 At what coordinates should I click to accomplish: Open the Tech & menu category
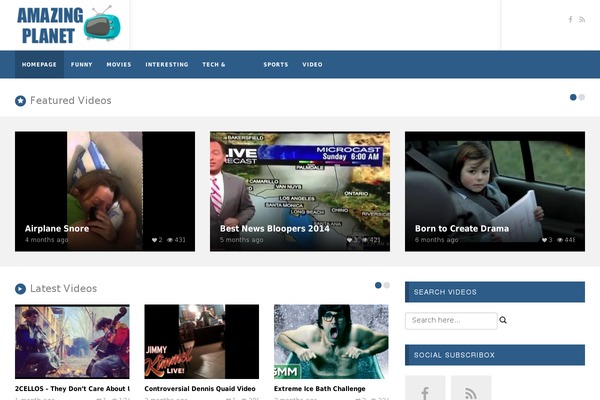point(214,64)
